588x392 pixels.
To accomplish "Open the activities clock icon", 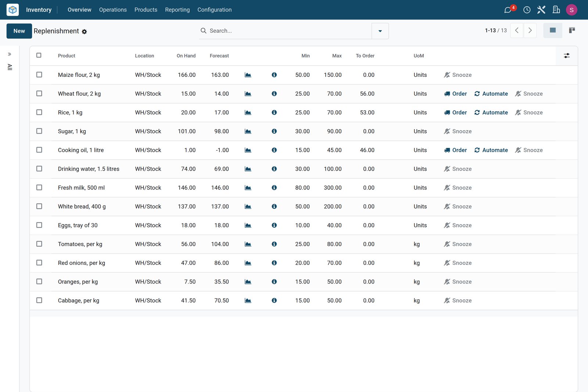I will click(527, 10).
